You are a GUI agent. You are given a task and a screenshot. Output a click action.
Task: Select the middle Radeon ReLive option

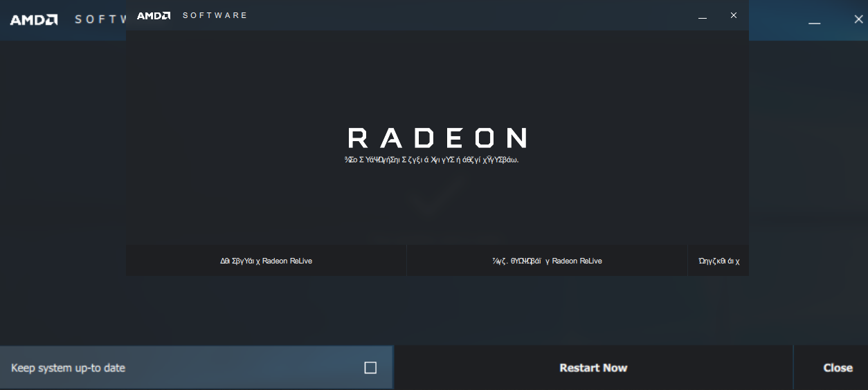pyautogui.click(x=547, y=261)
